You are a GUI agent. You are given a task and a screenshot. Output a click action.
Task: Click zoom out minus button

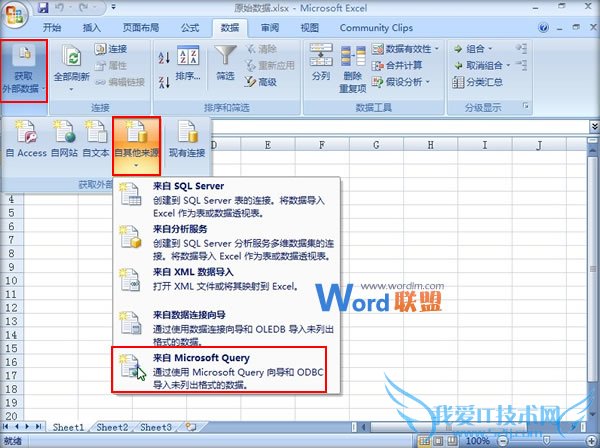point(503,441)
